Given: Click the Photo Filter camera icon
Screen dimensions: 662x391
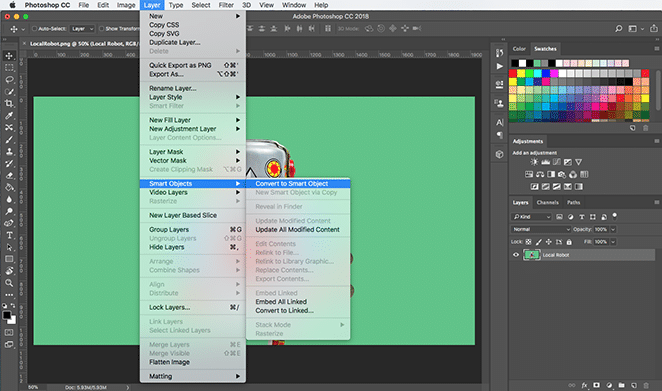Looking at the screenshot, I should tap(562, 174).
